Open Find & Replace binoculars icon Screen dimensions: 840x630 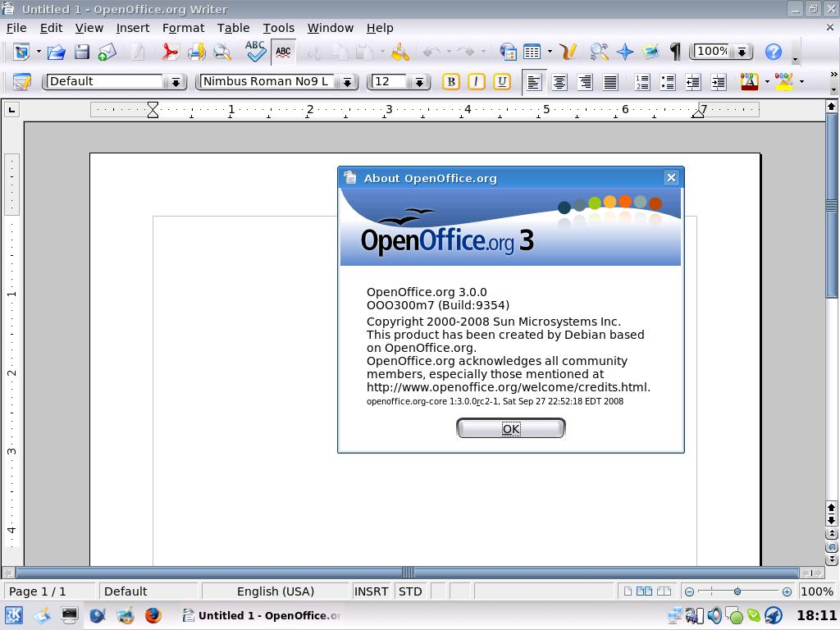[x=599, y=52]
